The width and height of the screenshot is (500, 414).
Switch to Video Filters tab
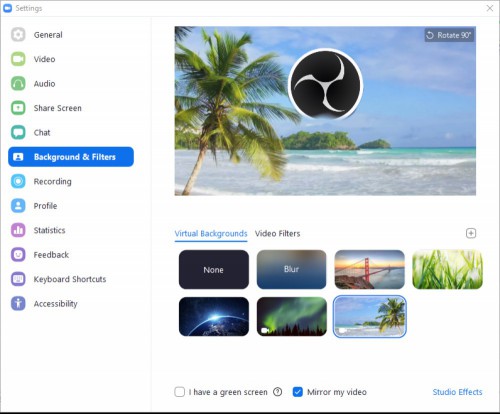(x=277, y=234)
